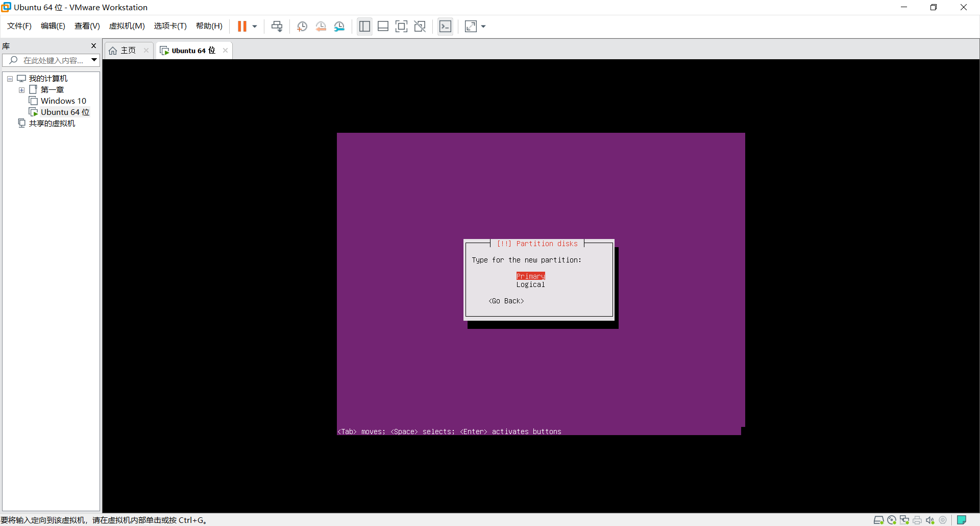The image size is (980, 526).
Task: Close the library panel
Action: [93, 46]
